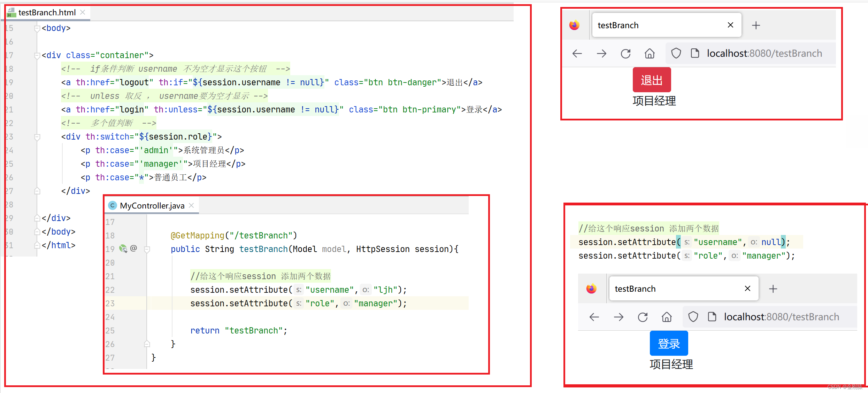Close the testBranch tab in upper browser
This screenshot has width=868, height=393.
pyautogui.click(x=730, y=25)
